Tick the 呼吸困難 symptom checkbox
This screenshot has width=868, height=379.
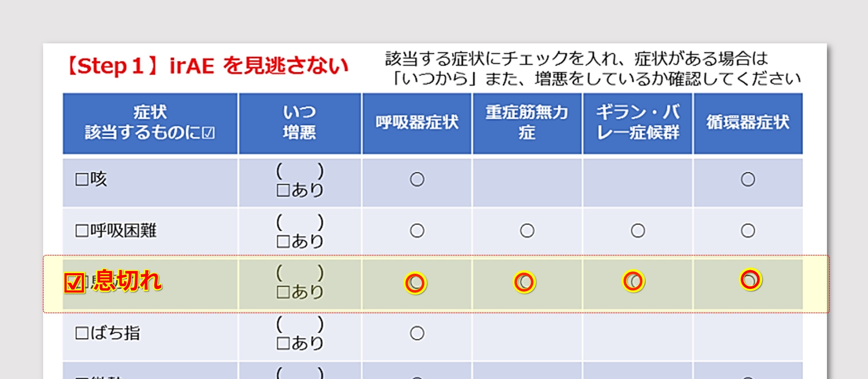(82, 231)
